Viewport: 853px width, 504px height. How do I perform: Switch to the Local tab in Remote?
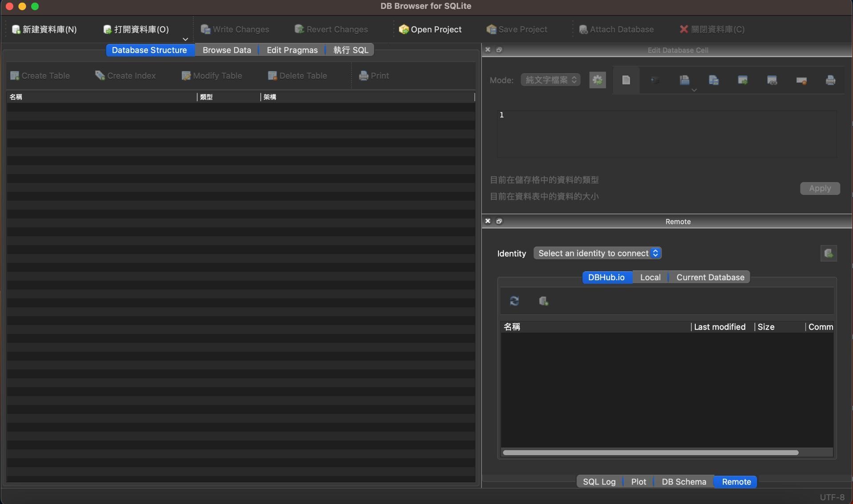[x=650, y=277]
